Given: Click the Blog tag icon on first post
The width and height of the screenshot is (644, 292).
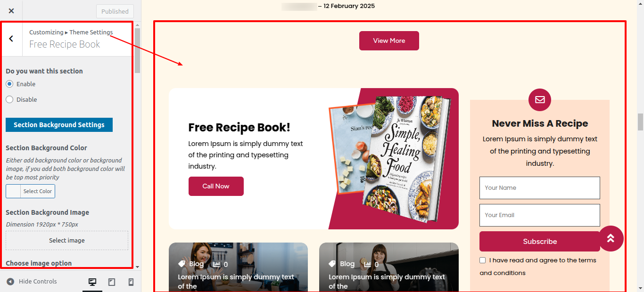Looking at the screenshot, I should point(182,264).
